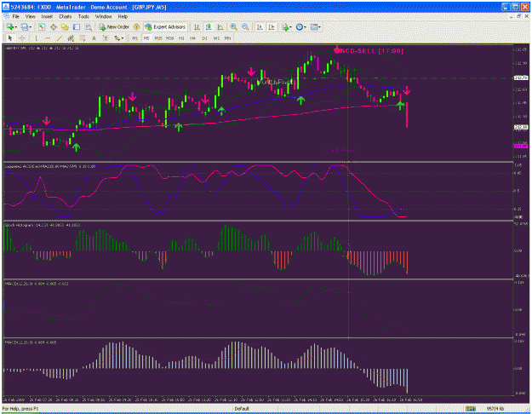Open the Window menu

tap(103, 16)
